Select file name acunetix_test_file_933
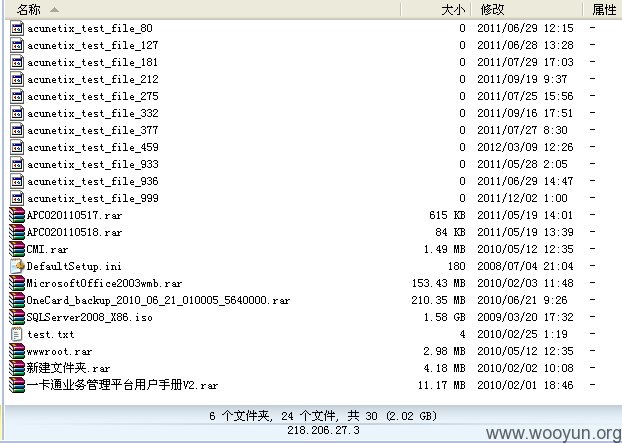Screen dimensions: 622x443 coord(93,165)
